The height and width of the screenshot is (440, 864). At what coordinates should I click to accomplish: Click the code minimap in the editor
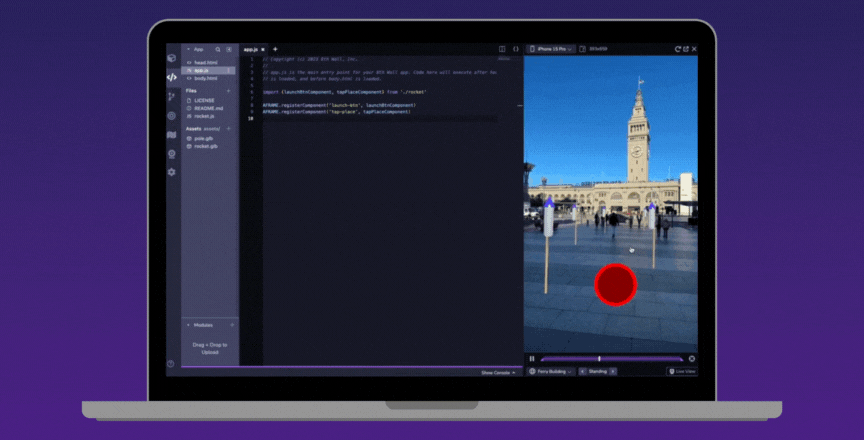[504, 58]
